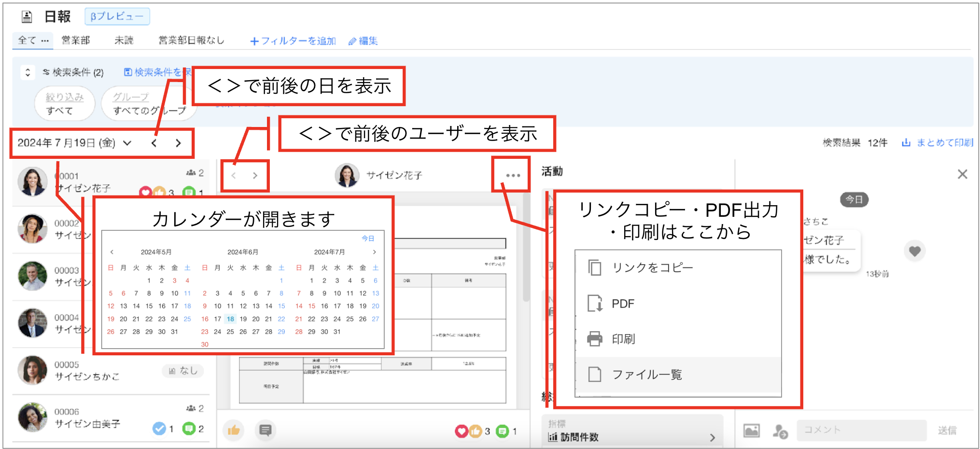
Task: Go to next day with right arrow
Action: click(178, 143)
